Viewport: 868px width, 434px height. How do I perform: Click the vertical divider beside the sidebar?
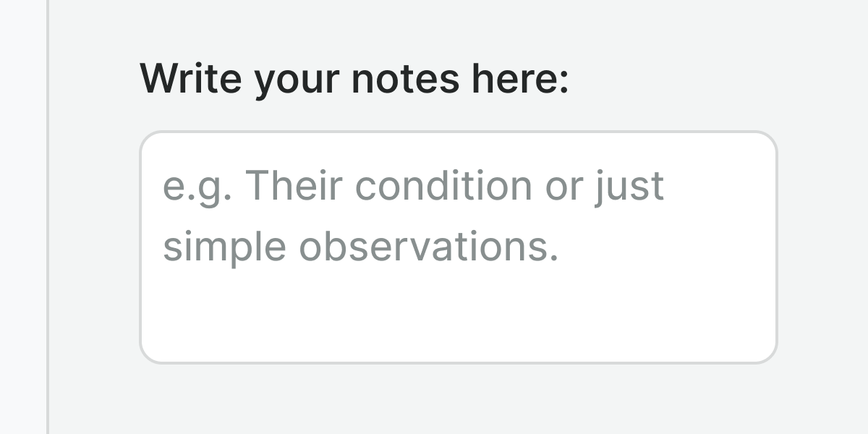click(x=48, y=217)
